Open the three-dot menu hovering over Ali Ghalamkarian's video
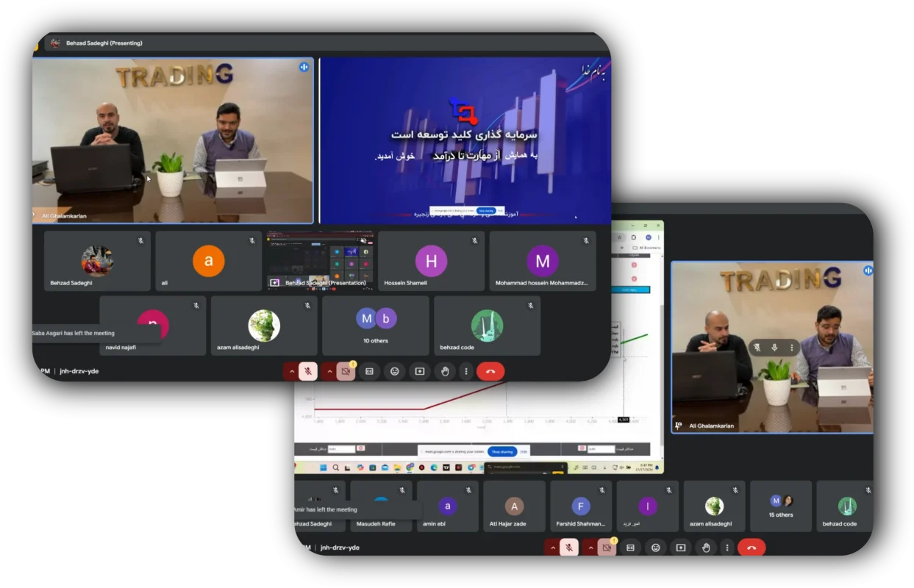 791,348
